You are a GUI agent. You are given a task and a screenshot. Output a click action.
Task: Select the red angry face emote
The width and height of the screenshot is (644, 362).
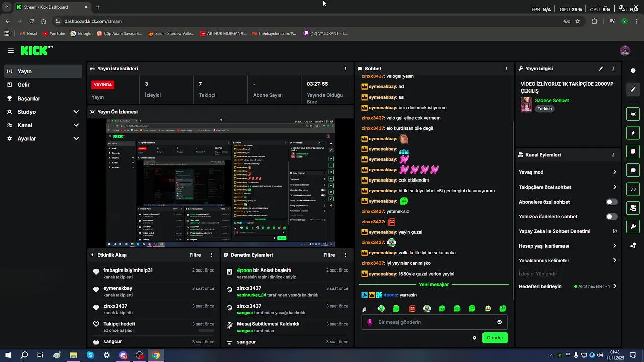[x=412, y=309]
